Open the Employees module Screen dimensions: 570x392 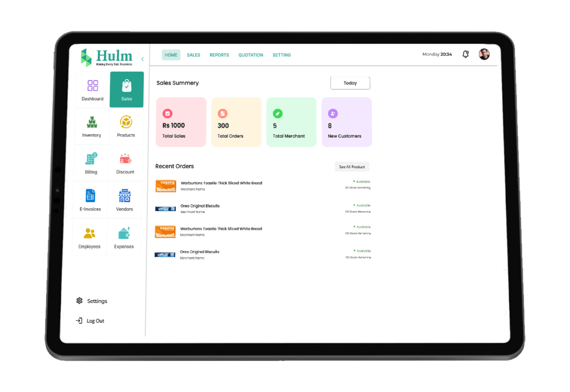[90, 238]
